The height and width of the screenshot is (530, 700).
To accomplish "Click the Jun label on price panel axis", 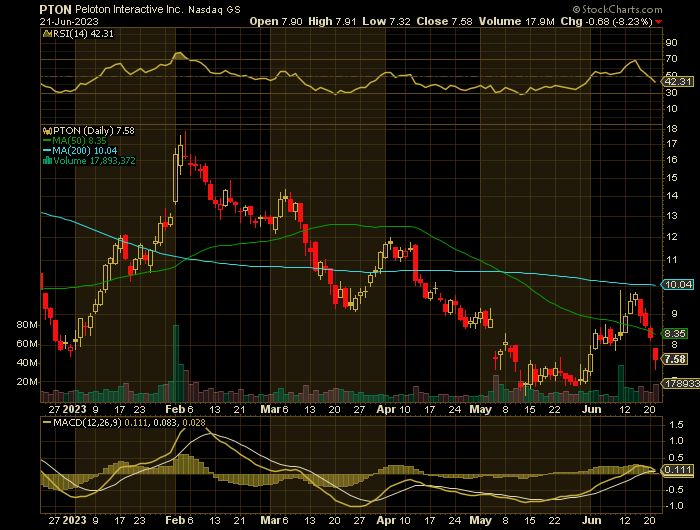I will click(592, 409).
